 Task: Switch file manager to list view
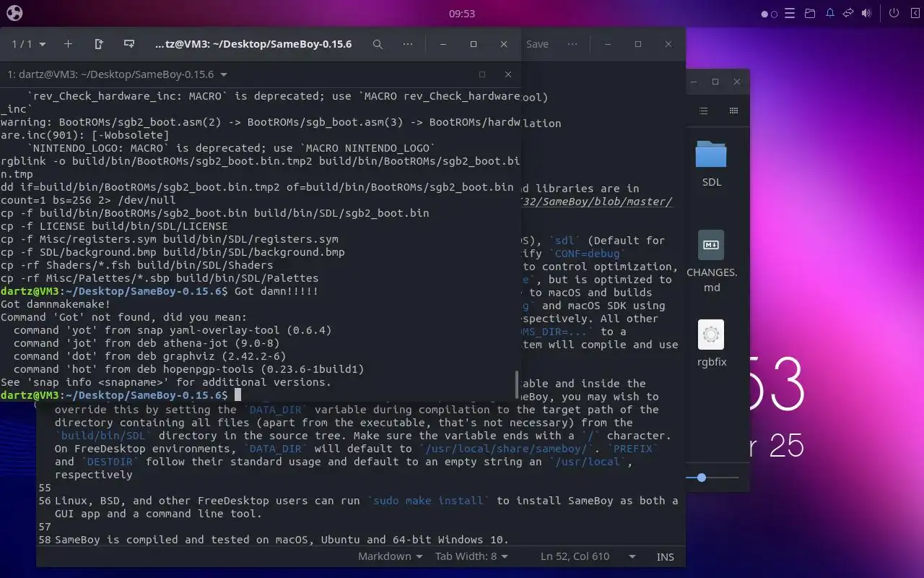tap(703, 111)
